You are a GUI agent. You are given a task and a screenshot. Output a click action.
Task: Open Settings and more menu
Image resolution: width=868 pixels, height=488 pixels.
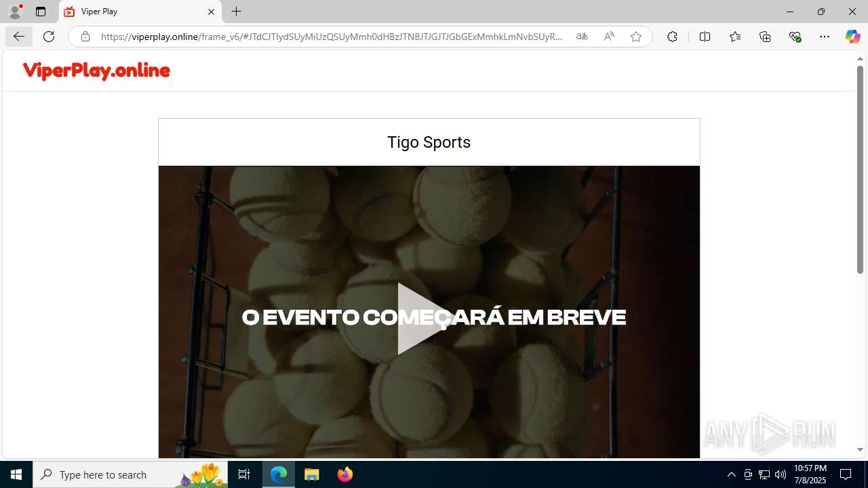(825, 37)
